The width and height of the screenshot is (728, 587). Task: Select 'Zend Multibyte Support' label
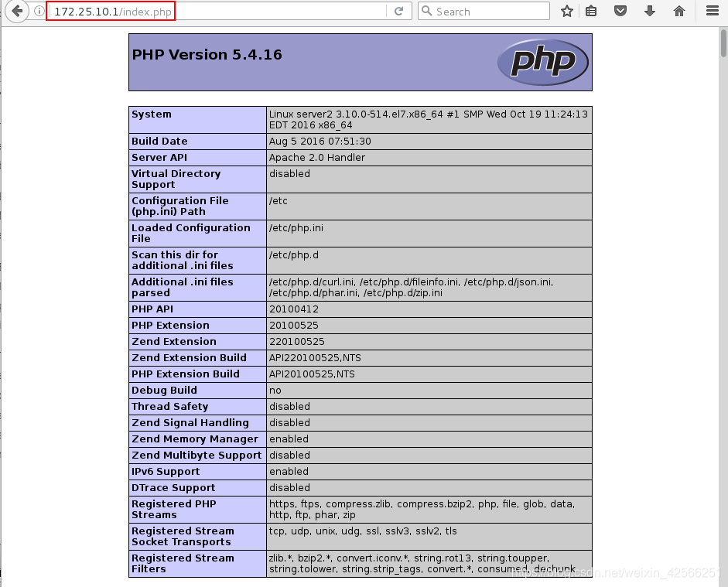click(x=197, y=456)
